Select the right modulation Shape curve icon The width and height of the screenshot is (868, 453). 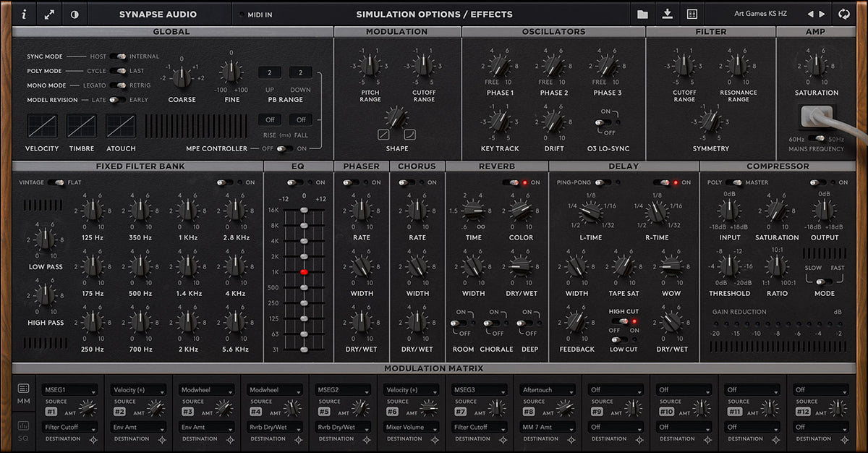coord(410,135)
